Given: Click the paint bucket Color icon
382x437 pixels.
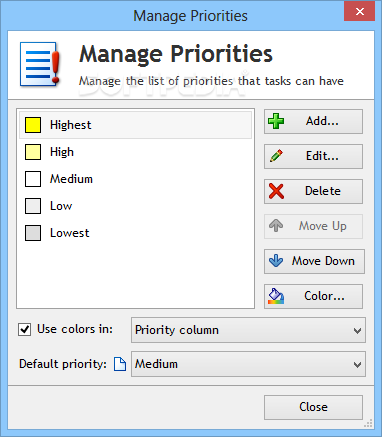Looking at the screenshot, I should coord(276,296).
